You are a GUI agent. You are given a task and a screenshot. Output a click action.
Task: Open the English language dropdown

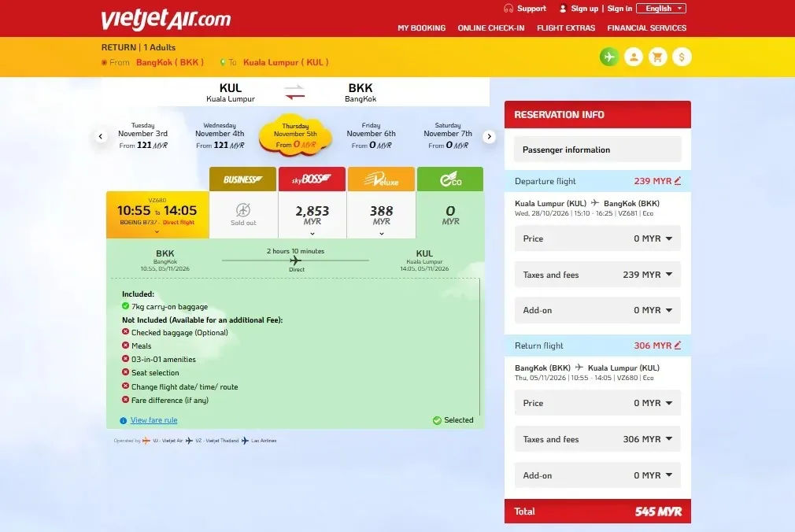662,9
